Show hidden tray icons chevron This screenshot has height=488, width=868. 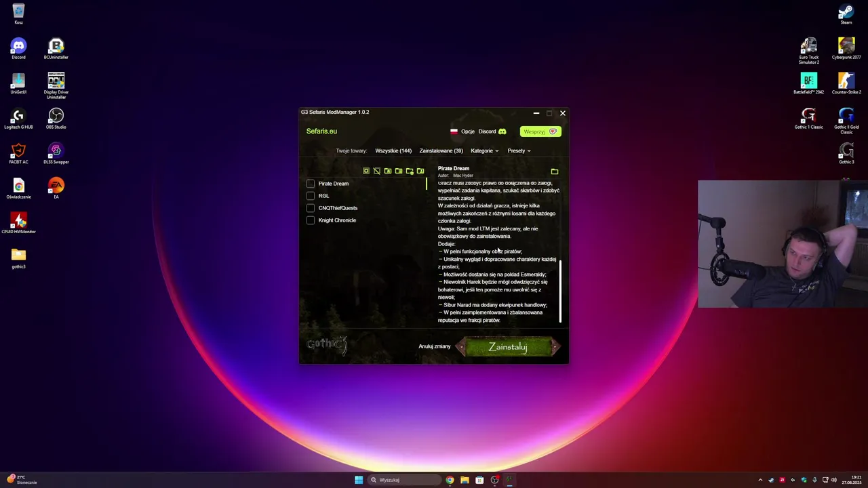[760, 480]
